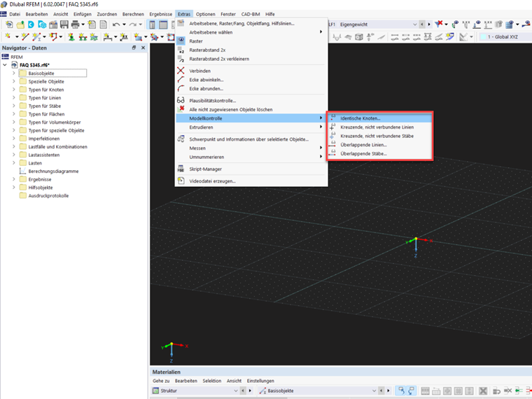The height and width of the screenshot is (399, 532).
Task: Expand the Basisobjekte tree node
Action: tap(13, 73)
